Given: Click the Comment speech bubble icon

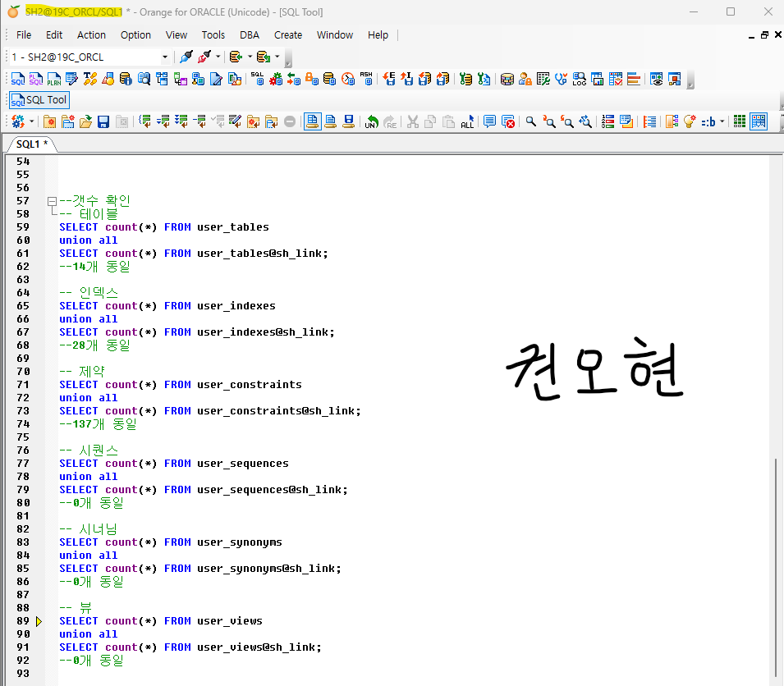Looking at the screenshot, I should 489,121.
